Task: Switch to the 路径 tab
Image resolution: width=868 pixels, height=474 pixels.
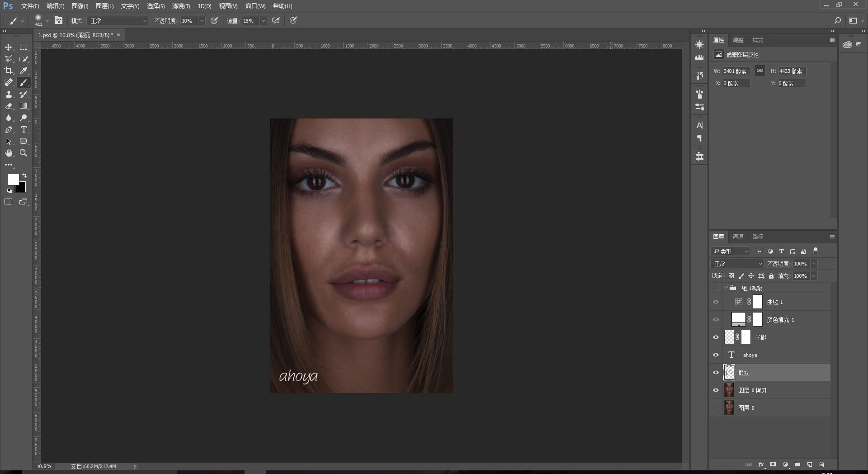Action: [758, 237]
